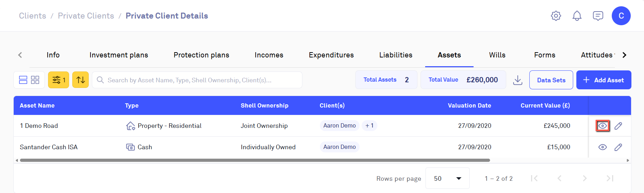
Task: Open the settings gear icon
Action: pos(556,16)
